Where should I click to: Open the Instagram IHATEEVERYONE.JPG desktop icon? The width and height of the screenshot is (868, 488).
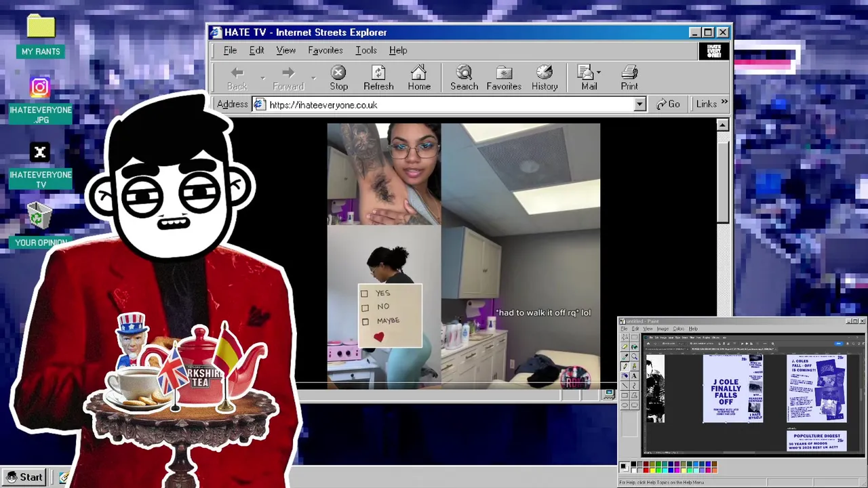point(40,100)
